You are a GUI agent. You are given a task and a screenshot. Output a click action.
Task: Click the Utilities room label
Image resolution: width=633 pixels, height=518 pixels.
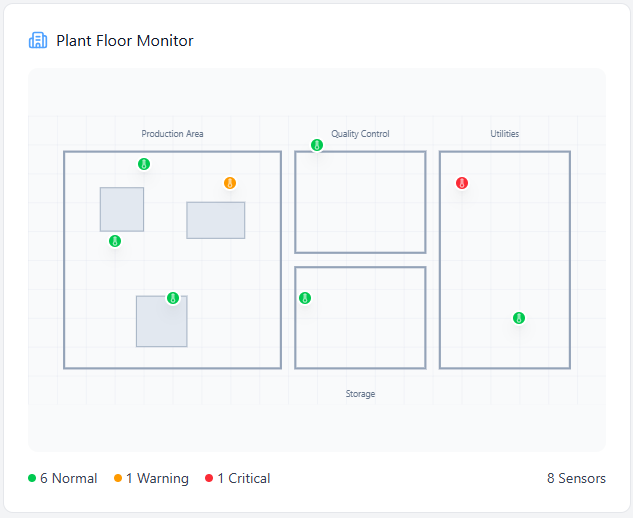coord(504,134)
